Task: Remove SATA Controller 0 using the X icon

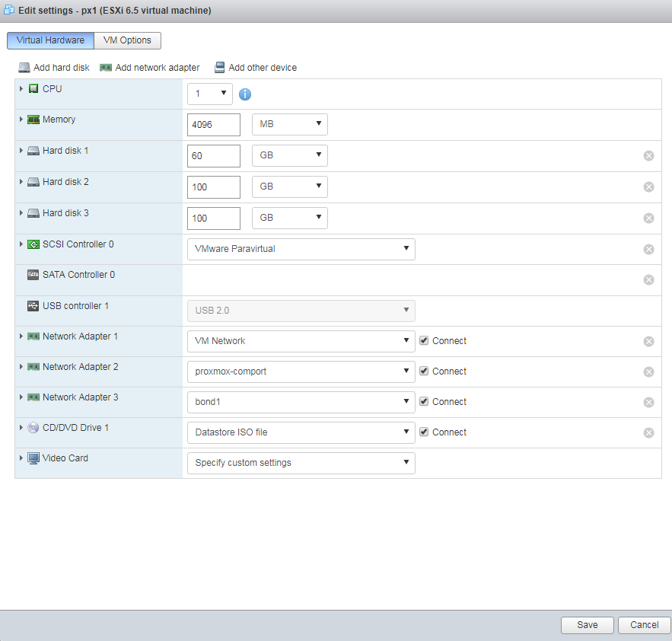Action: [x=648, y=280]
